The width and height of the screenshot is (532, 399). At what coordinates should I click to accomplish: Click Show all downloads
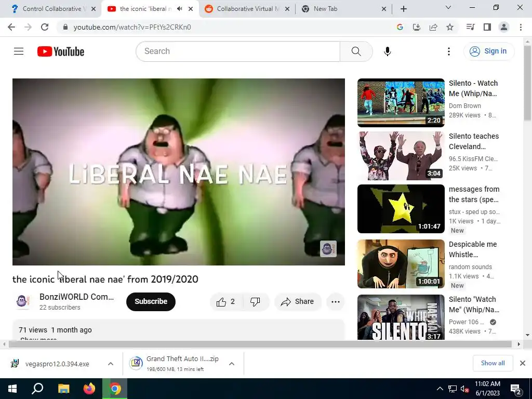[x=493, y=363]
